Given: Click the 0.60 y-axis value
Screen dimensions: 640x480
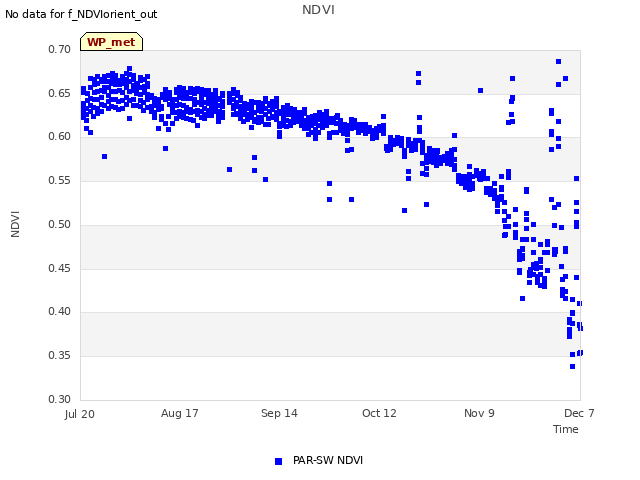Looking at the screenshot, I should point(60,136).
